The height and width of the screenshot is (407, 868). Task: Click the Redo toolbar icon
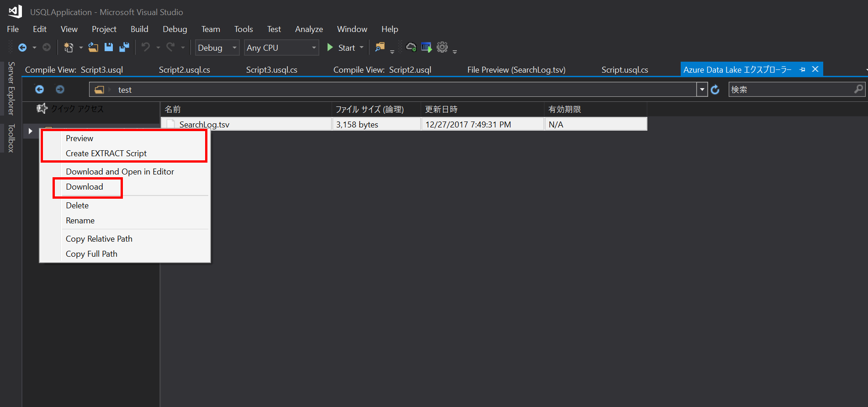point(170,48)
